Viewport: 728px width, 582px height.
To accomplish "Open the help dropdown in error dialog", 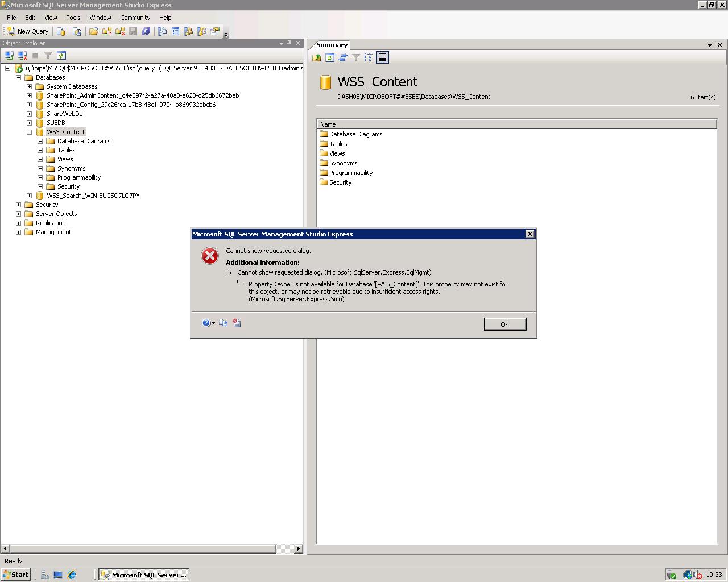I will 213,323.
